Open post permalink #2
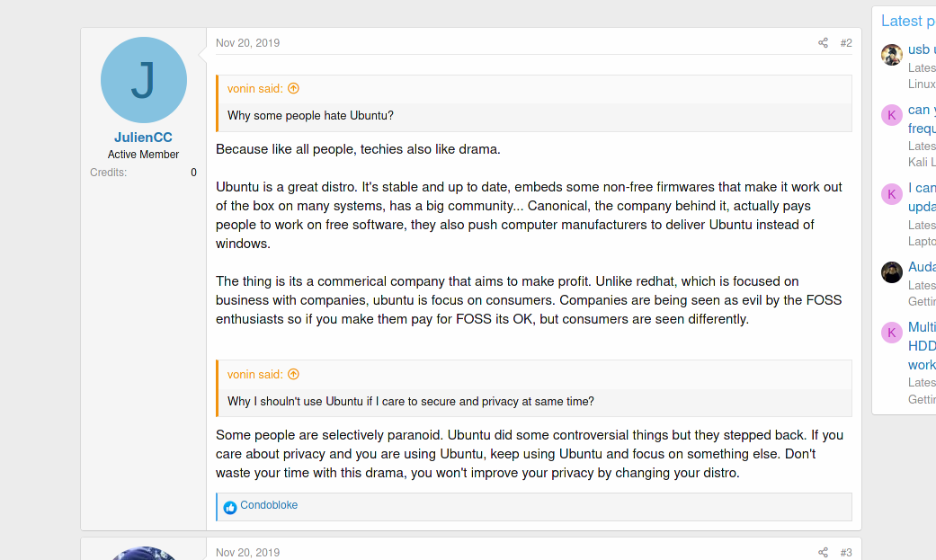Image resolution: width=936 pixels, height=560 pixels. point(846,43)
